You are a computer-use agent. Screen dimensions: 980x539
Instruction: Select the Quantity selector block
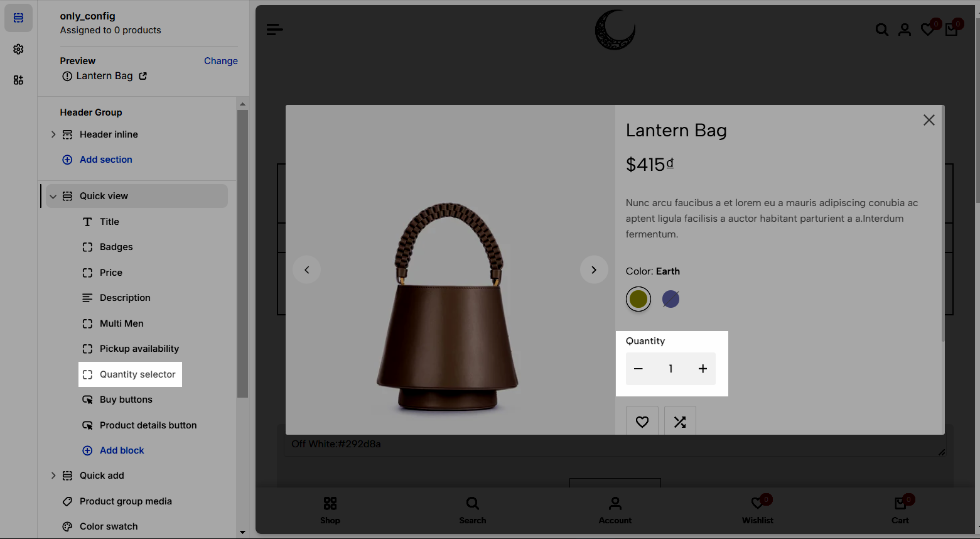coord(130,374)
